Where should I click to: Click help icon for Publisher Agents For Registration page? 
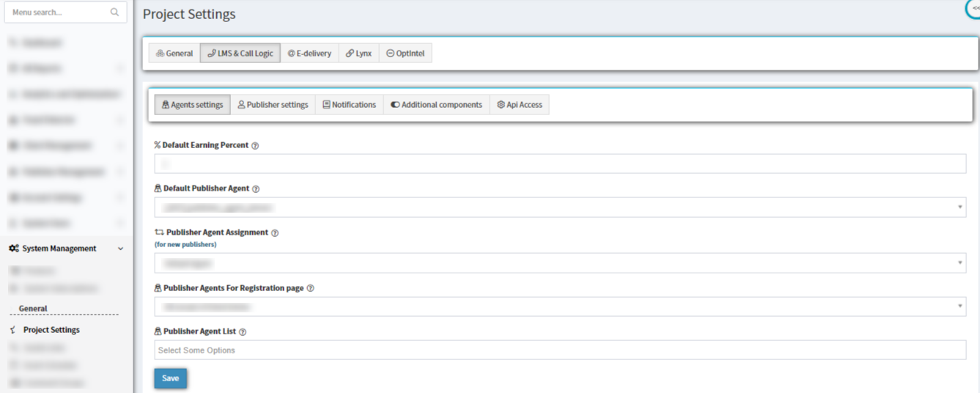pyautogui.click(x=310, y=289)
